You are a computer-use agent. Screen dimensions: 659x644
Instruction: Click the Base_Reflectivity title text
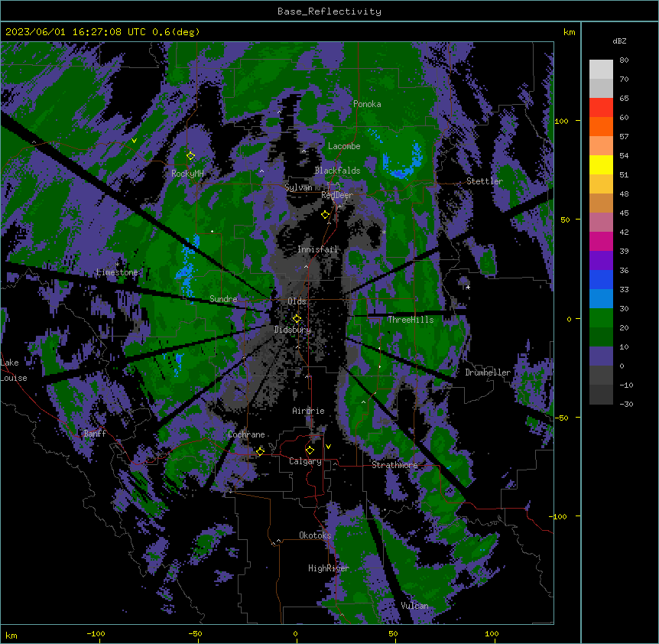[x=329, y=11]
